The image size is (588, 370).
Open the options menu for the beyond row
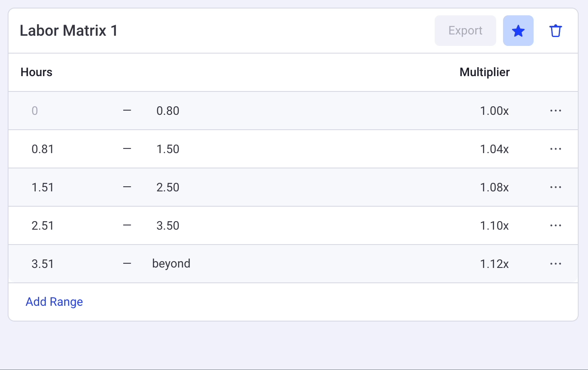click(556, 264)
